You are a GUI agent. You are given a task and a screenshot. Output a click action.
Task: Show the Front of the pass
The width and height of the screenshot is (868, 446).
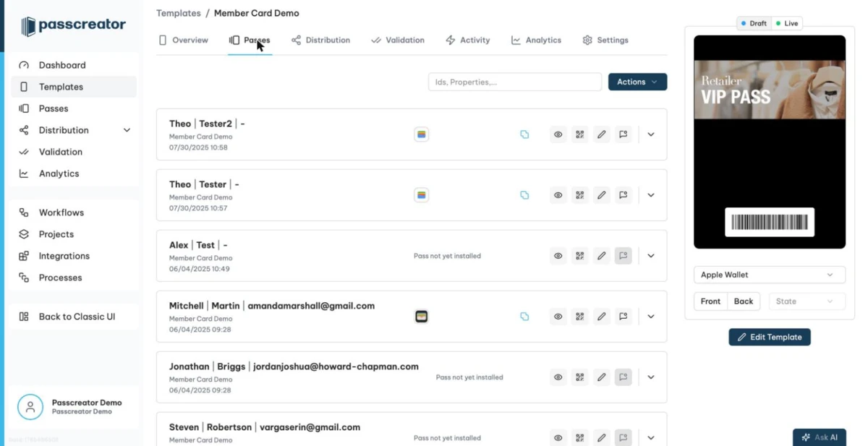click(710, 301)
